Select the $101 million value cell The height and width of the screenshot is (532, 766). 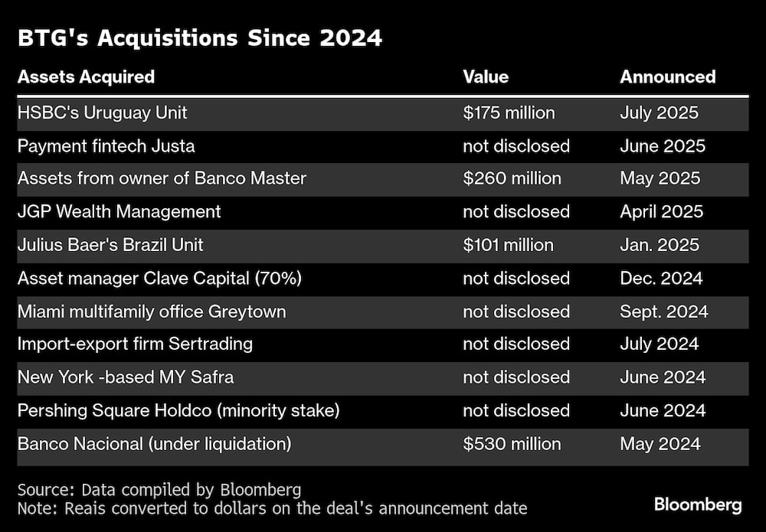pos(508,245)
